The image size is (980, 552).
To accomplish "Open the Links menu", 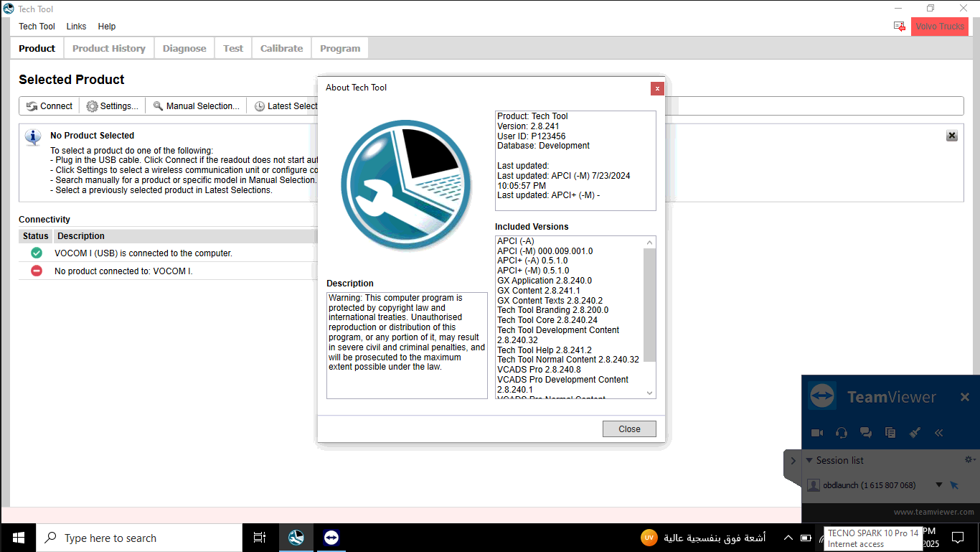I will pos(76,27).
